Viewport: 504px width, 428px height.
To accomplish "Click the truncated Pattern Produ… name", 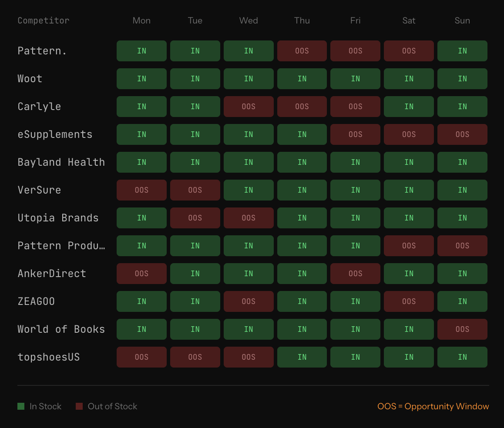I will (61, 246).
